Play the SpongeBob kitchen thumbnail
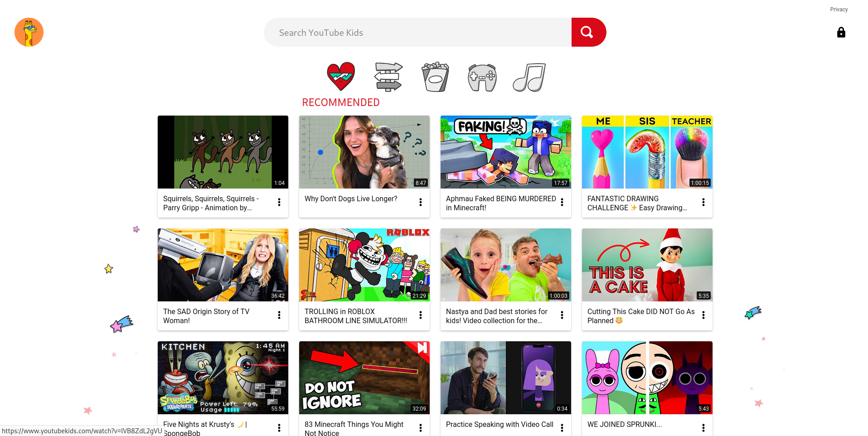868x436 pixels. pyautogui.click(x=223, y=378)
